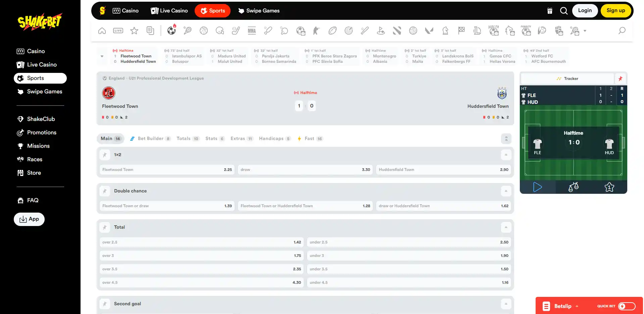Download the App from sidebar button
This screenshot has width=644, height=314.
29,219
